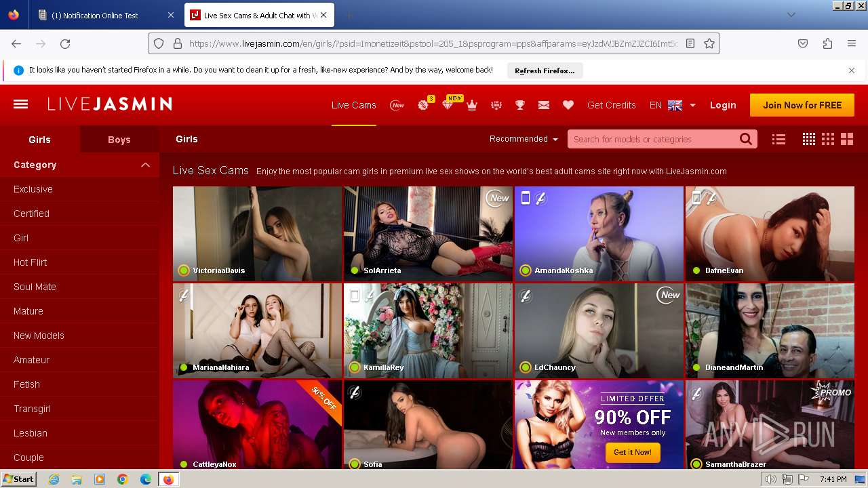
Task: Switch to the Girls tab in sidebar
Action: point(40,140)
